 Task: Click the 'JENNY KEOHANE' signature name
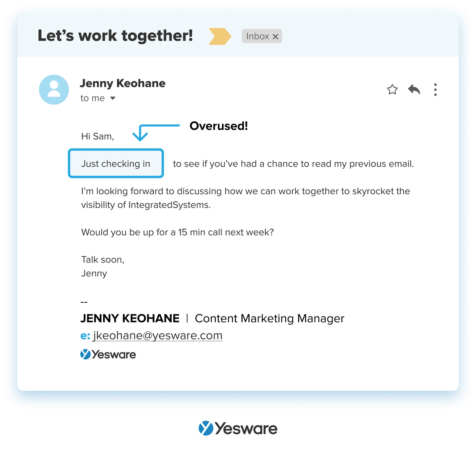pos(130,318)
